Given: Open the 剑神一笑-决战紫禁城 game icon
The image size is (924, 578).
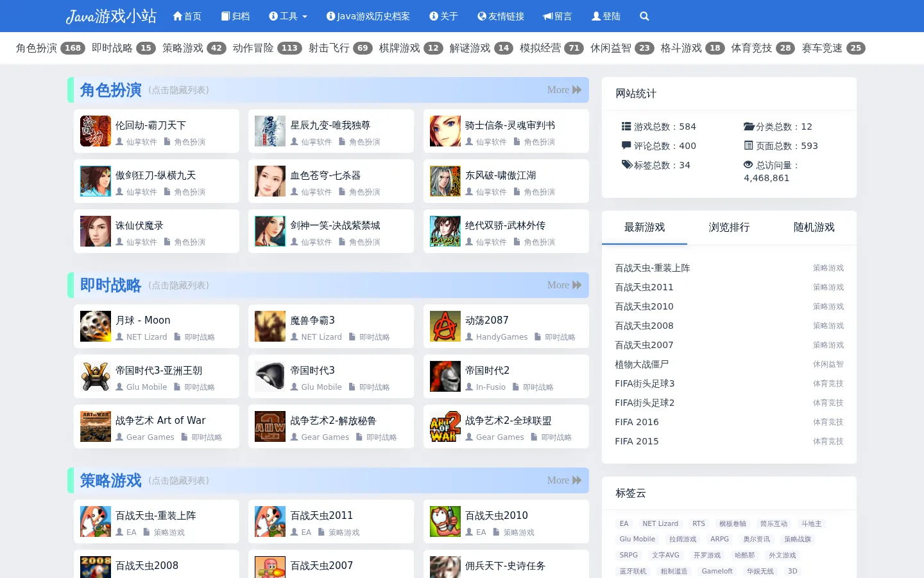Looking at the screenshot, I should tap(270, 231).
